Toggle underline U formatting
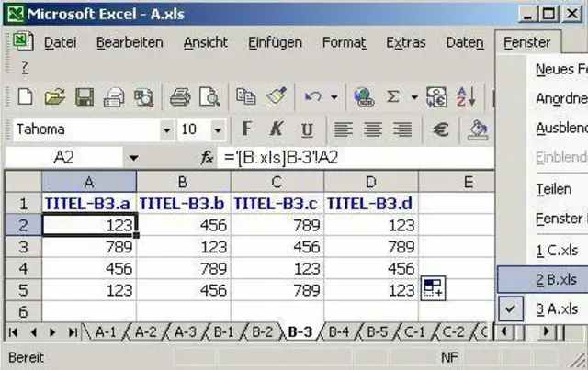The image size is (588, 370). 307,129
